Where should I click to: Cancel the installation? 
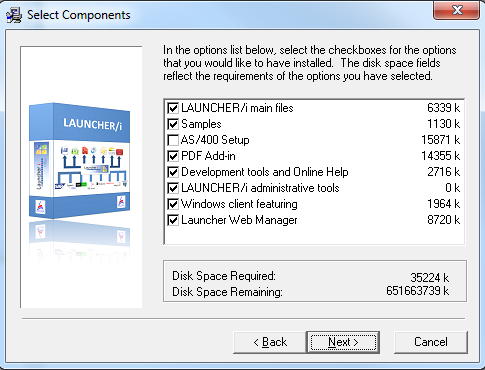431,342
